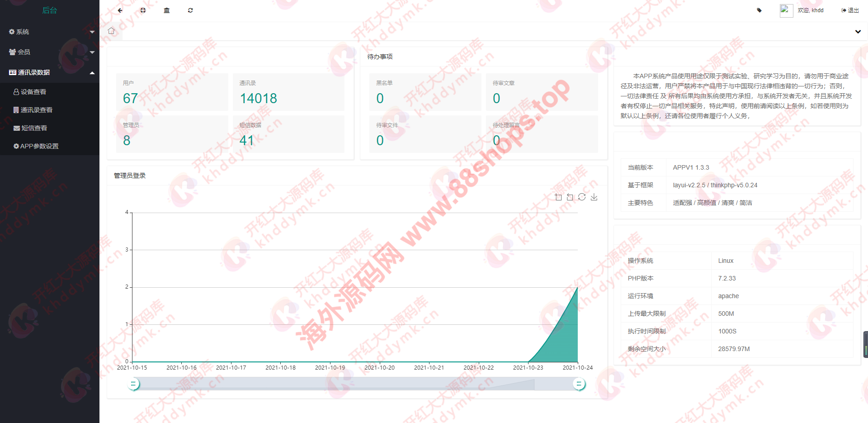The height and width of the screenshot is (423, 868).
Task: Click the refresh icon in top toolbar
Action: coord(190,10)
